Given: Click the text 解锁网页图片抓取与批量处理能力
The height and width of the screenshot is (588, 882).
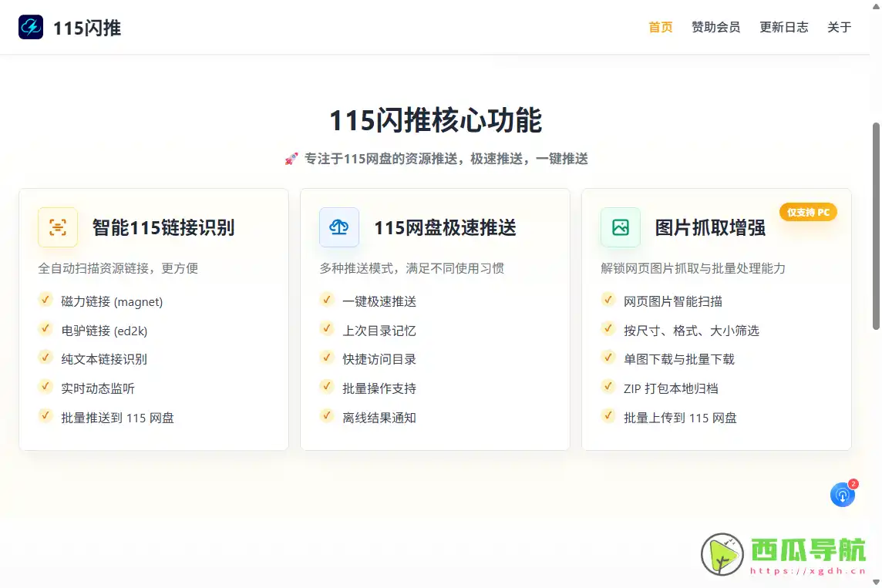Looking at the screenshot, I should (693, 268).
